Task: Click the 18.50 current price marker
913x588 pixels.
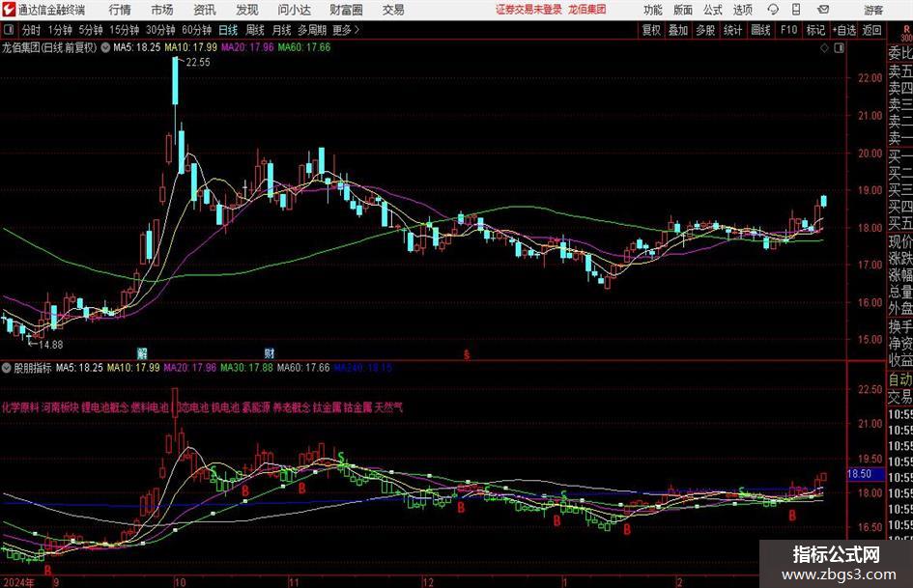Action: (859, 474)
